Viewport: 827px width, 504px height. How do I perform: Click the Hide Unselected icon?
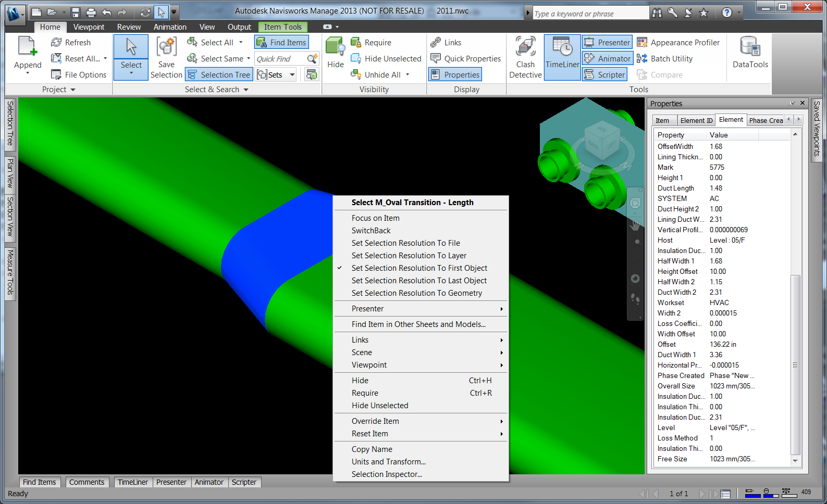click(x=356, y=58)
